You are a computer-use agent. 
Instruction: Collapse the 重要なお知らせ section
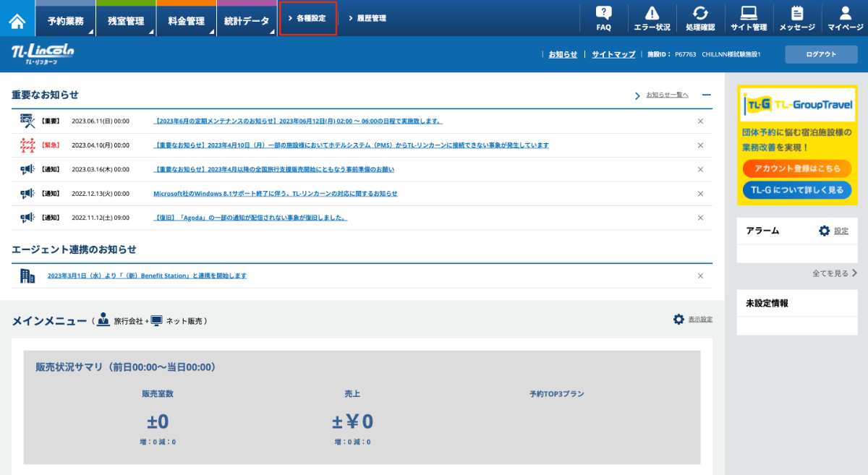click(707, 95)
